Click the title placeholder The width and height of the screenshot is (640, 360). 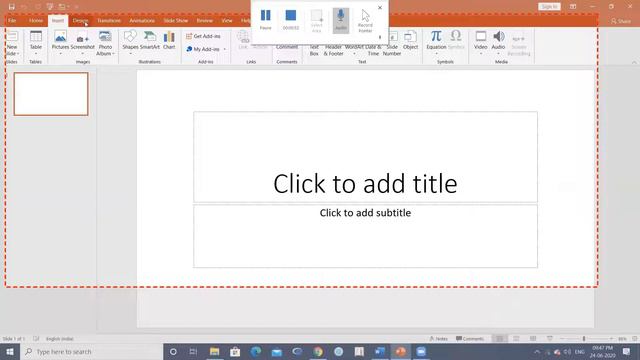coord(365,157)
